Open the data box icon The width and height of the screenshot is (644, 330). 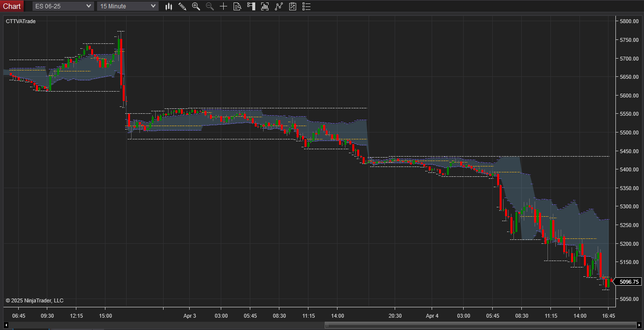click(237, 6)
